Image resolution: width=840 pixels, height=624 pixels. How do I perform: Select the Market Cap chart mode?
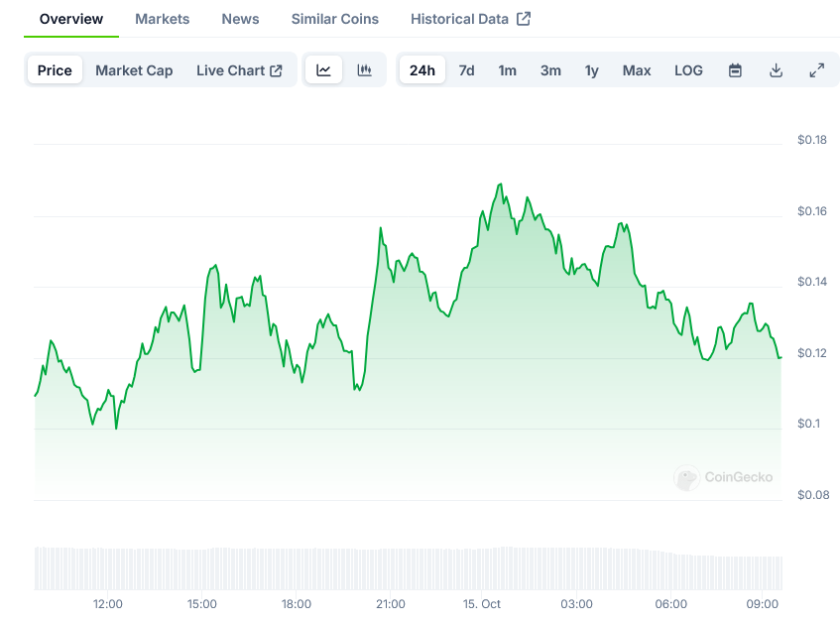tap(134, 70)
